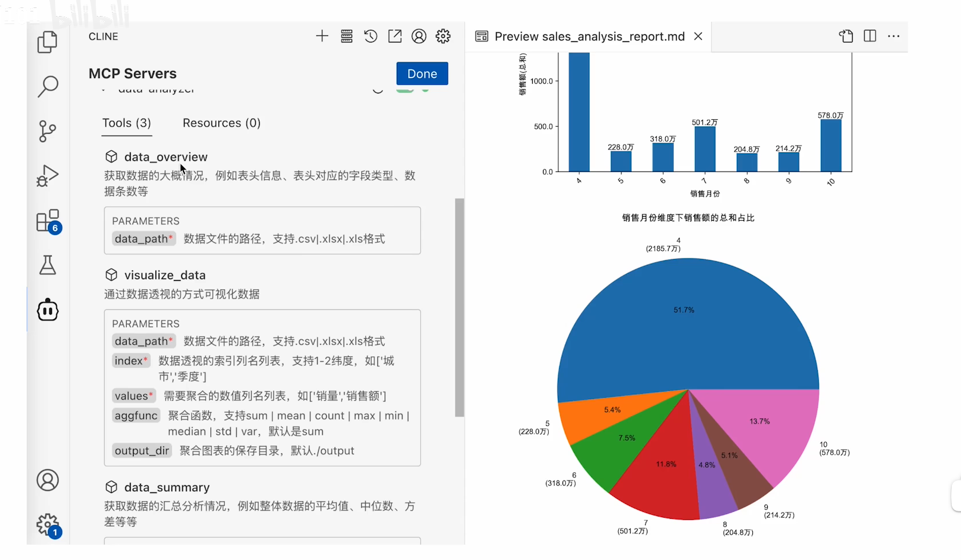
Task: Split the editor to the right
Action: (x=870, y=36)
